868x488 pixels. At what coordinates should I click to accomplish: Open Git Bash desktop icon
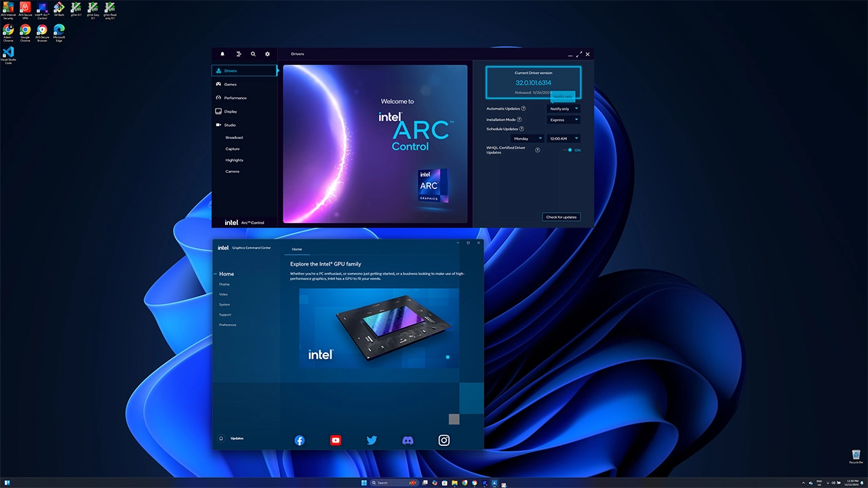tap(59, 10)
